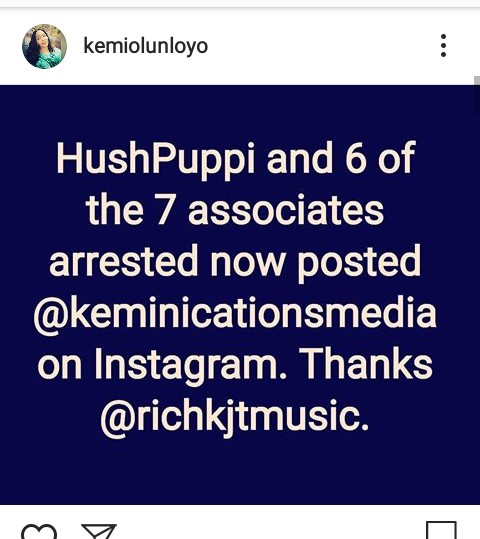Share the post via paper plane icon

tap(99, 531)
